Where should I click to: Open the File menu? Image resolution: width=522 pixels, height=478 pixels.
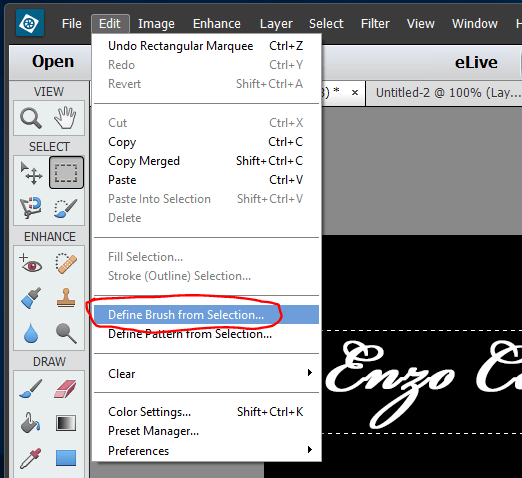(72, 24)
